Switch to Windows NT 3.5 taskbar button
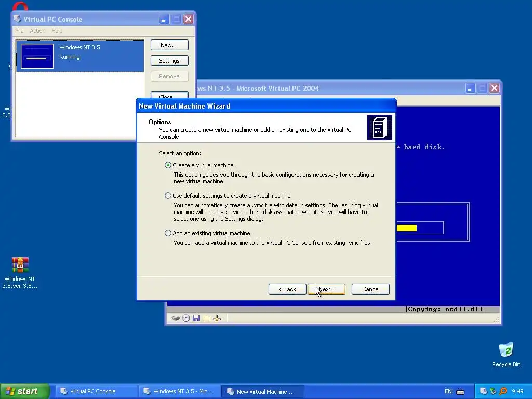532x399 pixels. (179, 391)
